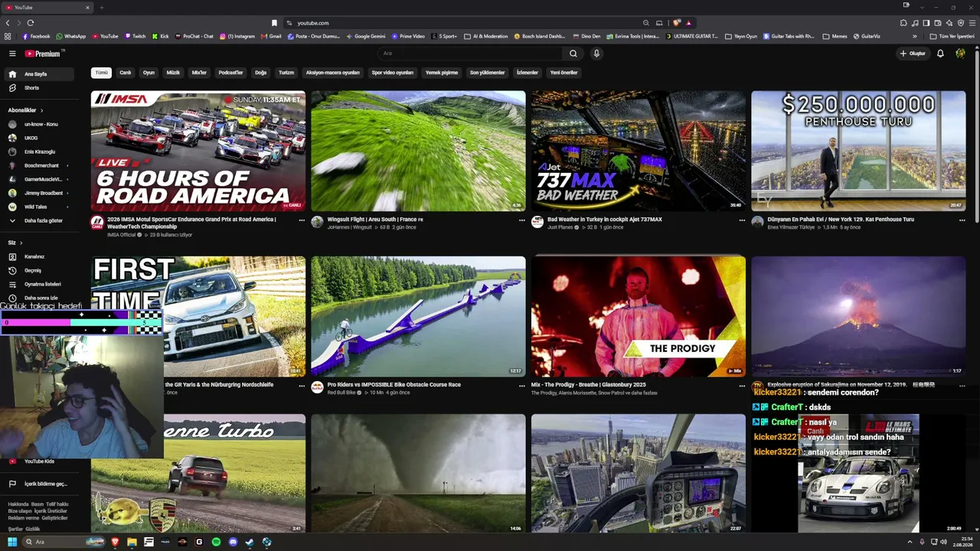Click the Oluştur create button
This screenshot has height=551, width=980.
913,54
